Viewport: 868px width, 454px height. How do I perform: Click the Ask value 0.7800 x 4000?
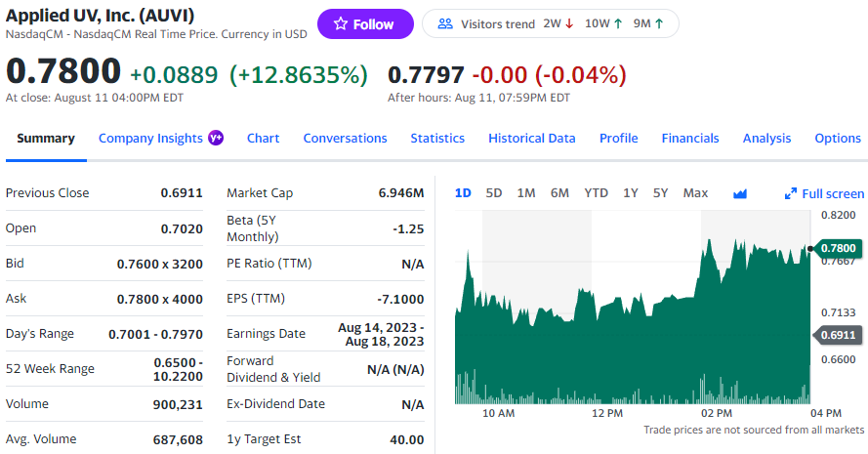pyautogui.click(x=159, y=300)
